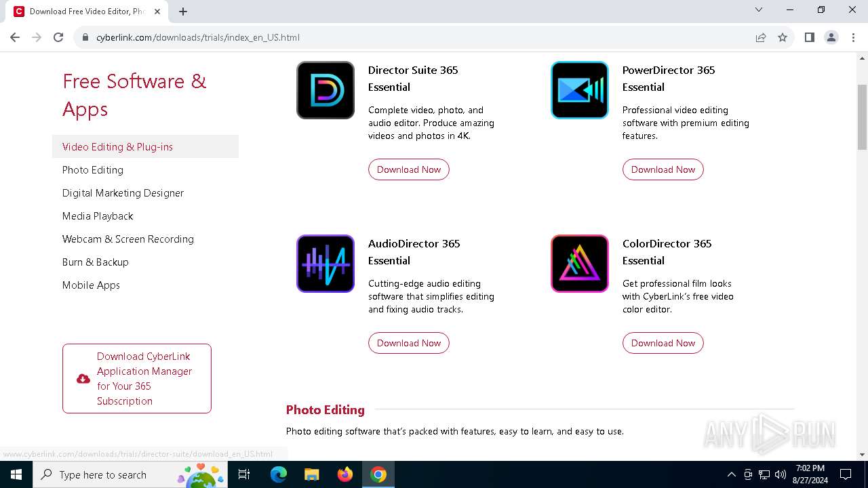The width and height of the screenshot is (868, 488).
Task: Open the ColorDirector 365 Essential title
Action: tap(667, 252)
